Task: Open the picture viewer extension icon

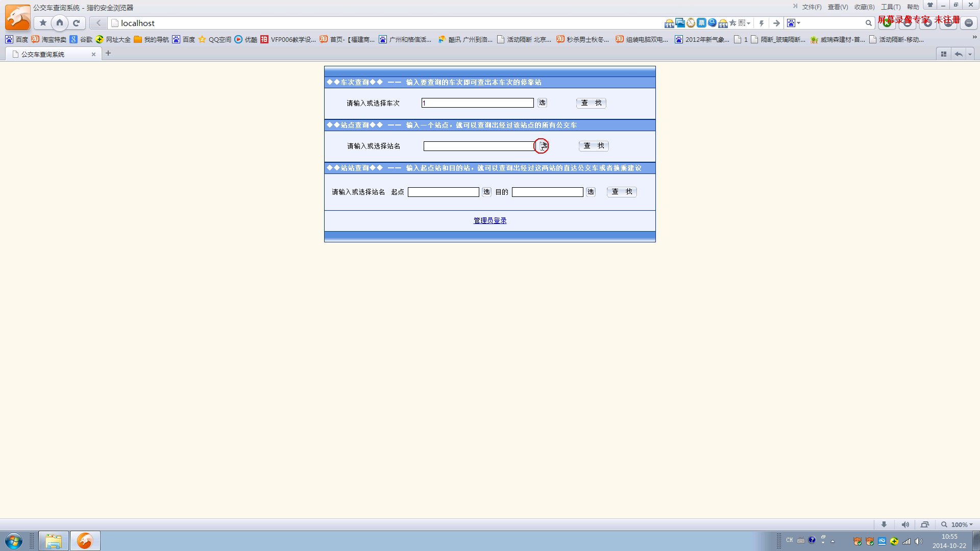Action: click(x=680, y=22)
